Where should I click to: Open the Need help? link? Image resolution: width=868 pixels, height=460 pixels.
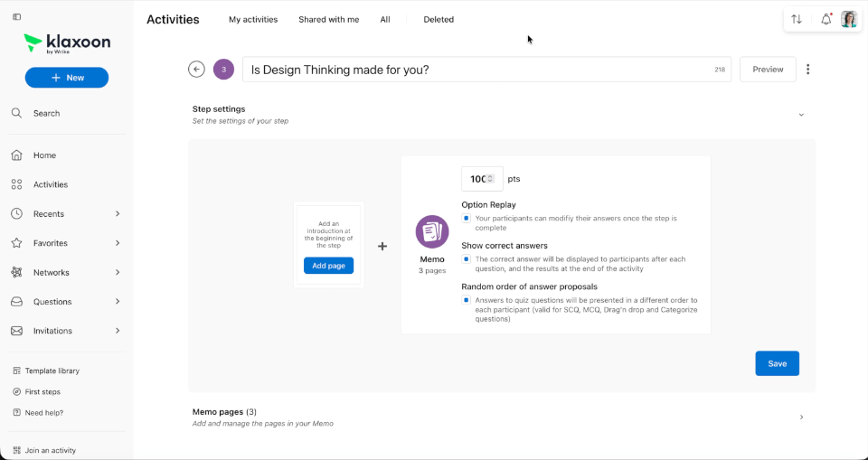[x=44, y=413]
